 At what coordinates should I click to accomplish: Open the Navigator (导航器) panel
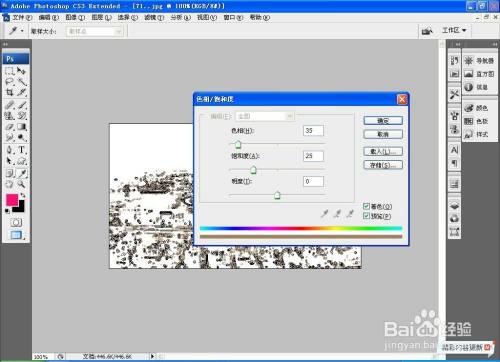click(x=479, y=61)
